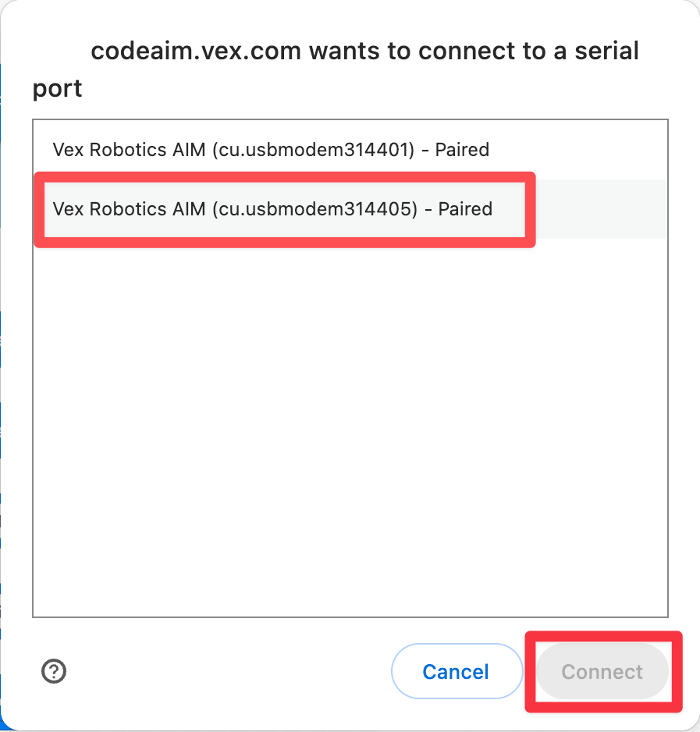Select Vex Robotics AIM port cu.usbmodem314401
700x732 pixels.
coord(271,150)
